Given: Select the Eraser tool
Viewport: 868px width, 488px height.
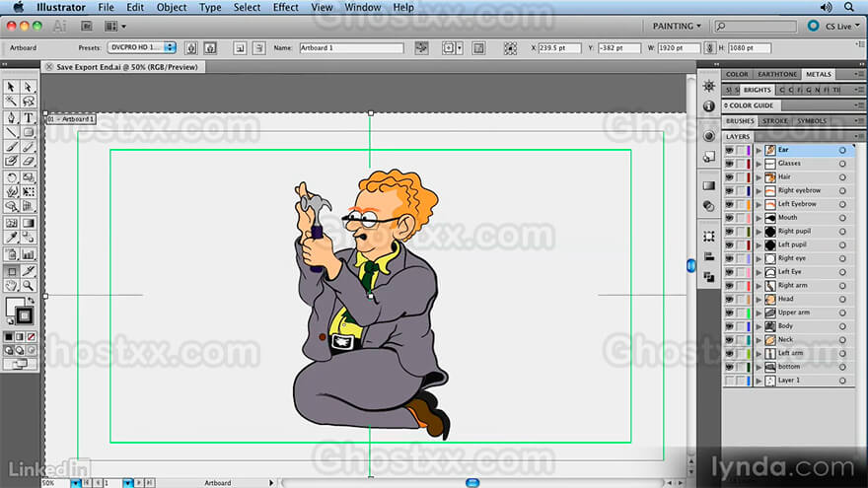Looking at the screenshot, I should point(29,161).
